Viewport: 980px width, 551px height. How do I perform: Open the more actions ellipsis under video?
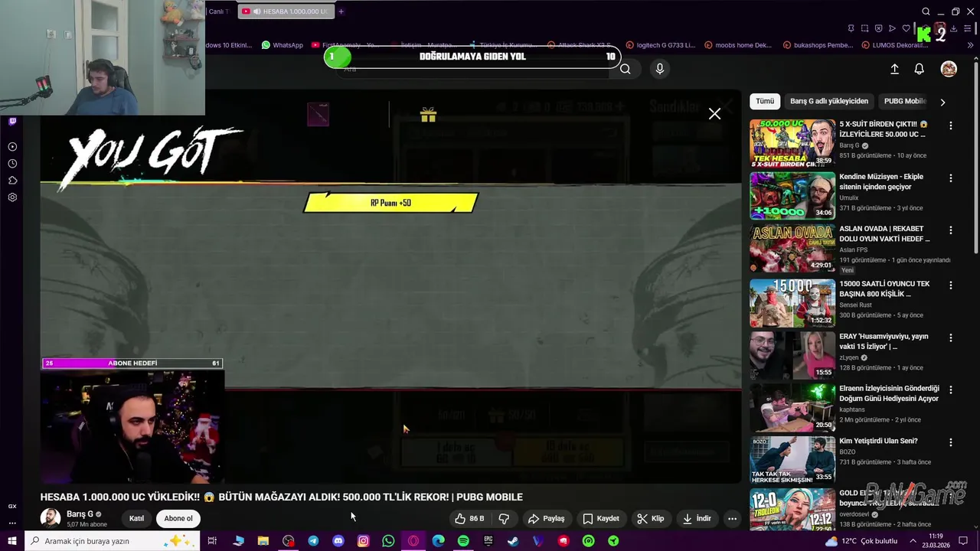732,518
